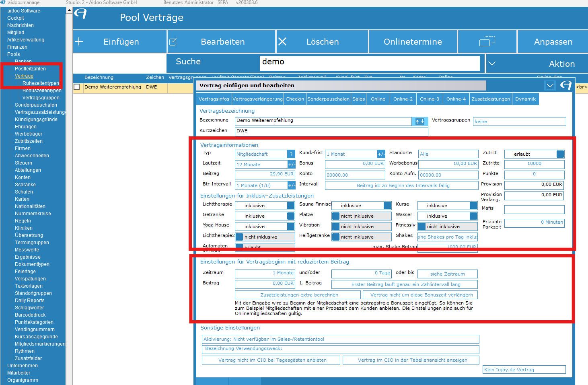This screenshot has width=588, height=385.
Task: Click Zusatzleistungen extra berechnen button
Action: click(x=298, y=295)
